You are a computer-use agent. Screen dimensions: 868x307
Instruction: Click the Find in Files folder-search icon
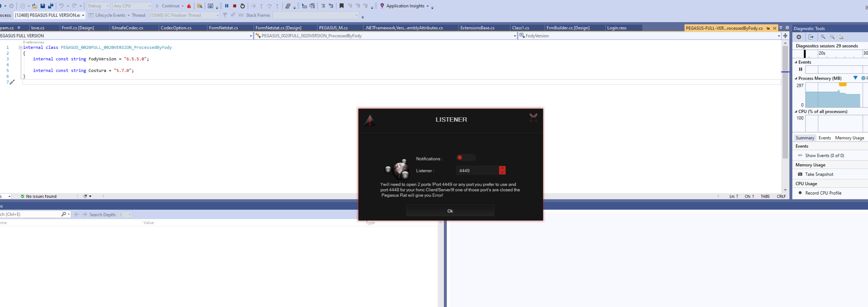[199, 6]
